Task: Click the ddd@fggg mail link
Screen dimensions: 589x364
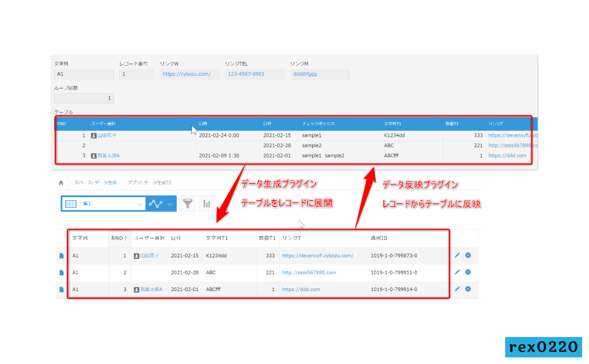Action: click(x=304, y=74)
